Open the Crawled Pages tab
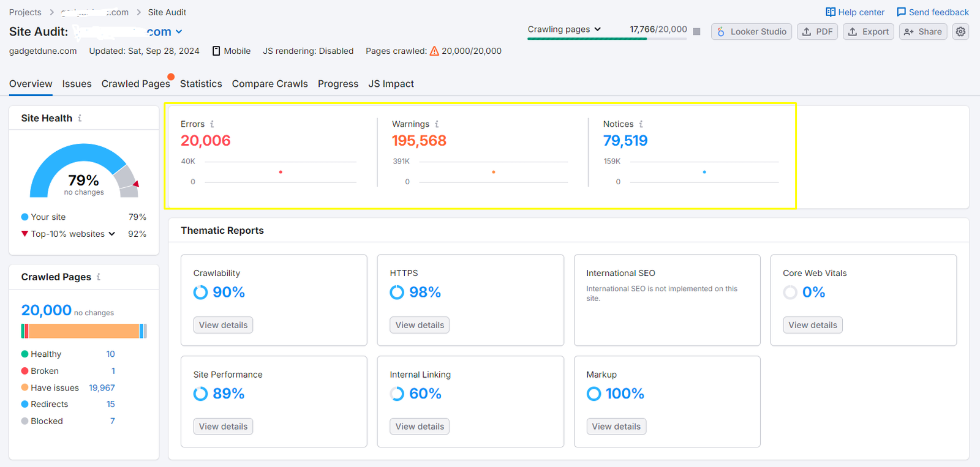This screenshot has width=980, height=467. tap(135, 84)
